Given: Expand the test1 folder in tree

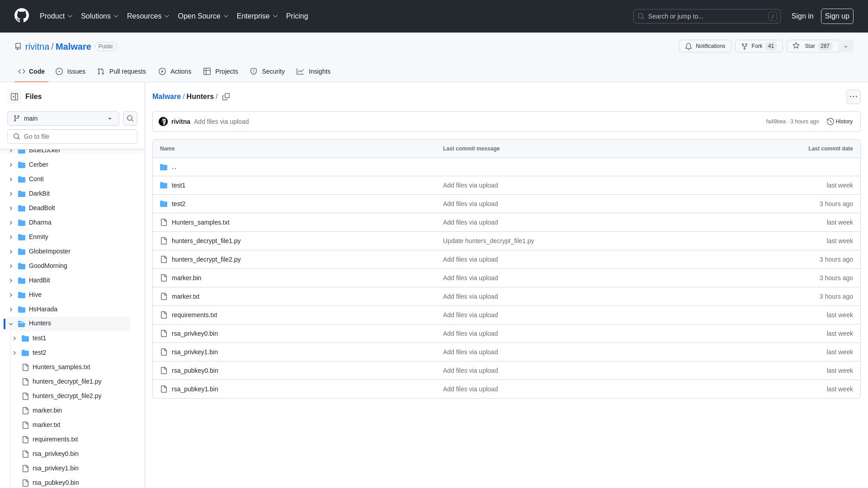Looking at the screenshot, I should 14,338.
